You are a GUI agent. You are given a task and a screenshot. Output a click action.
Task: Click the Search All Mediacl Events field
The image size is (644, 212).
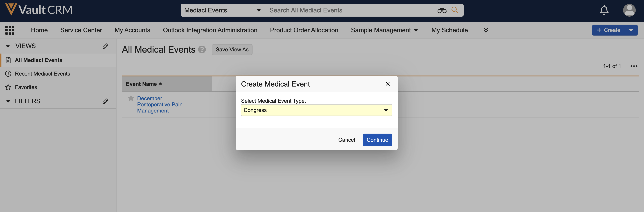[x=350, y=10]
